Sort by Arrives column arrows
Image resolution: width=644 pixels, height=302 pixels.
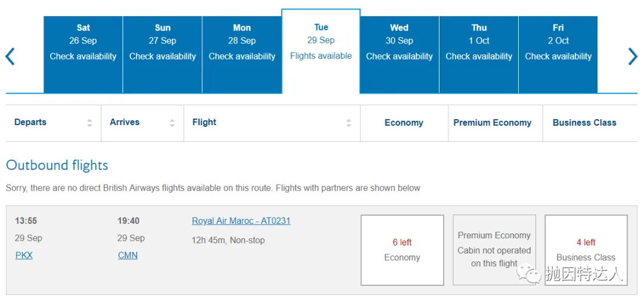[x=172, y=123]
